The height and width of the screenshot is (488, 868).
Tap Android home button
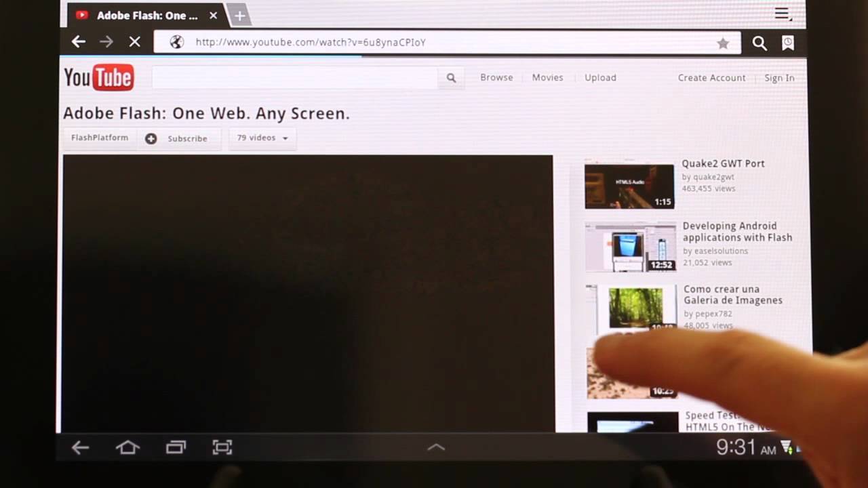(x=127, y=447)
